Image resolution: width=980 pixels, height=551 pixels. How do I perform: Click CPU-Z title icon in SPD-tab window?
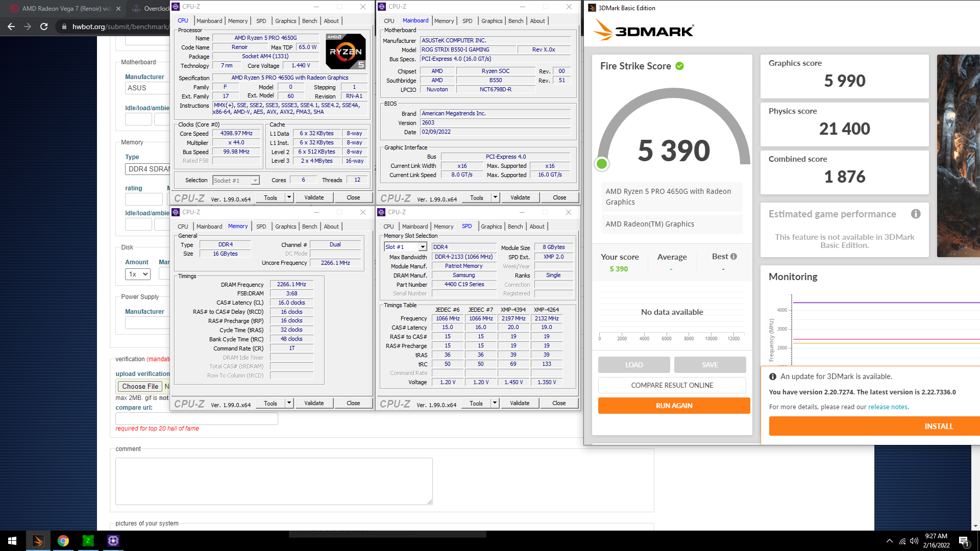[381, 212]
